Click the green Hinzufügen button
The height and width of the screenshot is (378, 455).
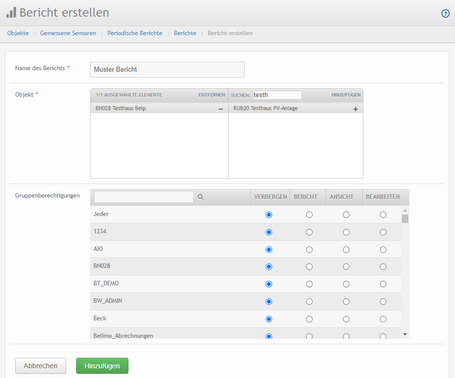coord(102,366)
